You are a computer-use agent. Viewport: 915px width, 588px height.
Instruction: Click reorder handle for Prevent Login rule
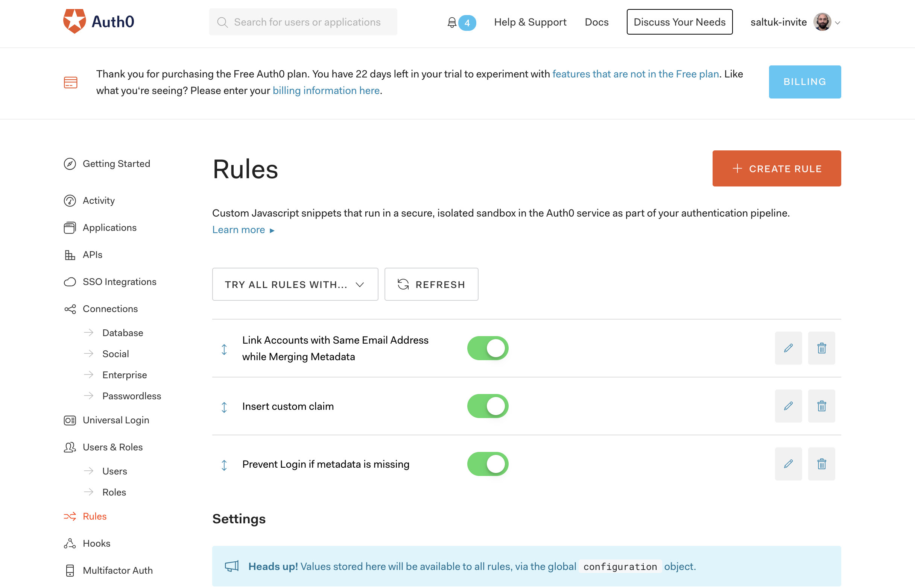[x=224, y=465]
